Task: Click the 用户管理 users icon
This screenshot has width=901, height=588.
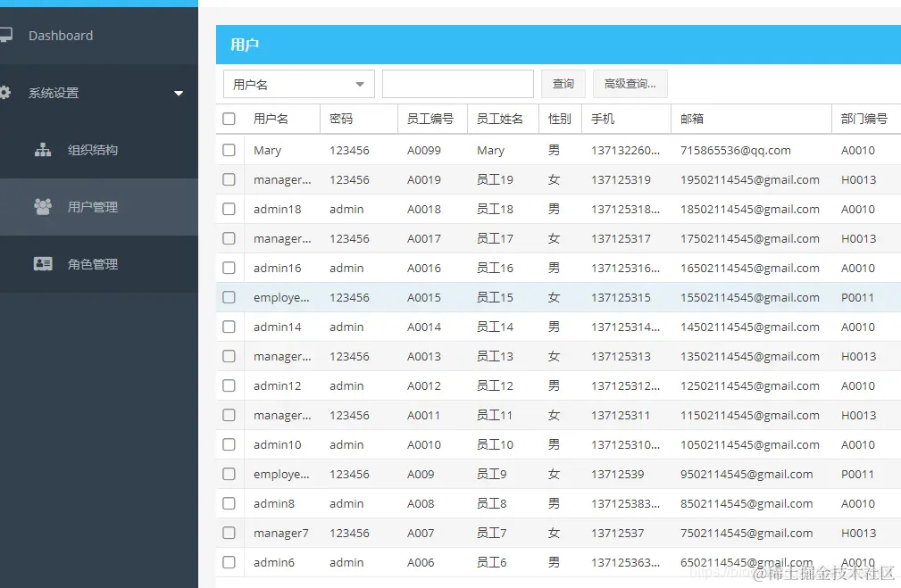Action: (43, 207)
